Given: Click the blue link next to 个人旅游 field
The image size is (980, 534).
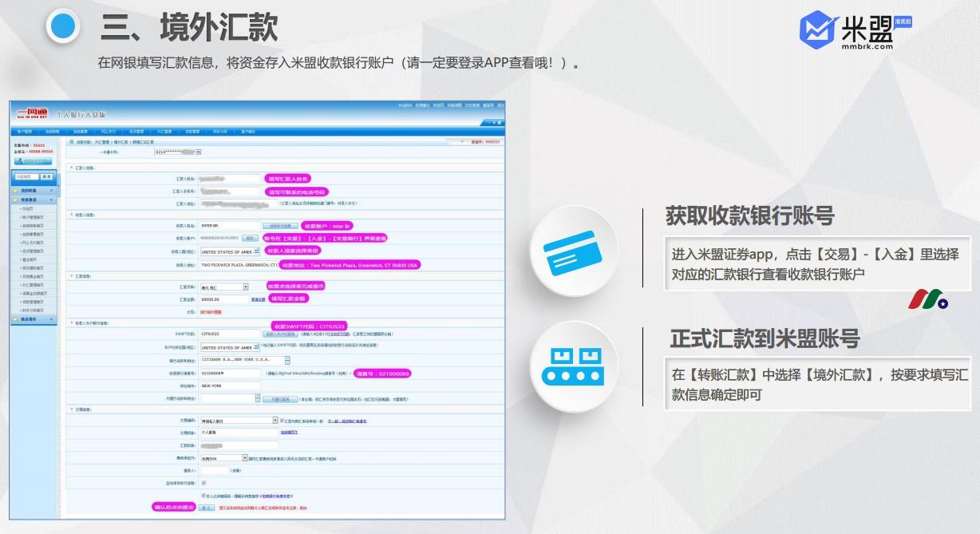Looking at the screenshot, I should (x=289, y=433).
